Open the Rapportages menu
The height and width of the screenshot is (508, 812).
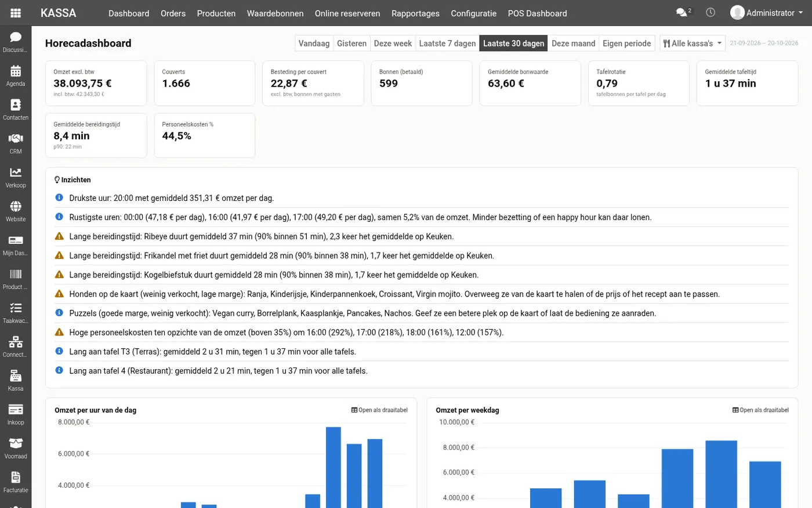tap(415, 13)
